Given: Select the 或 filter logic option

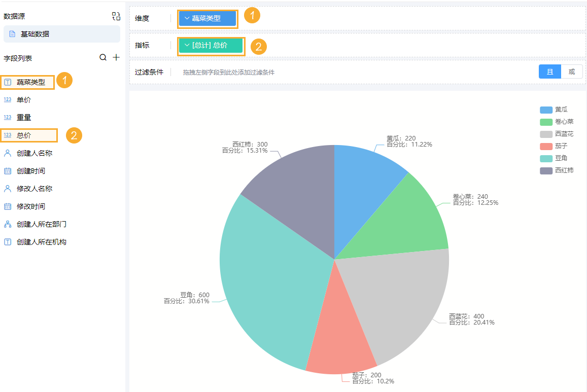Looking at the screenshot, I should click(572, 72).
